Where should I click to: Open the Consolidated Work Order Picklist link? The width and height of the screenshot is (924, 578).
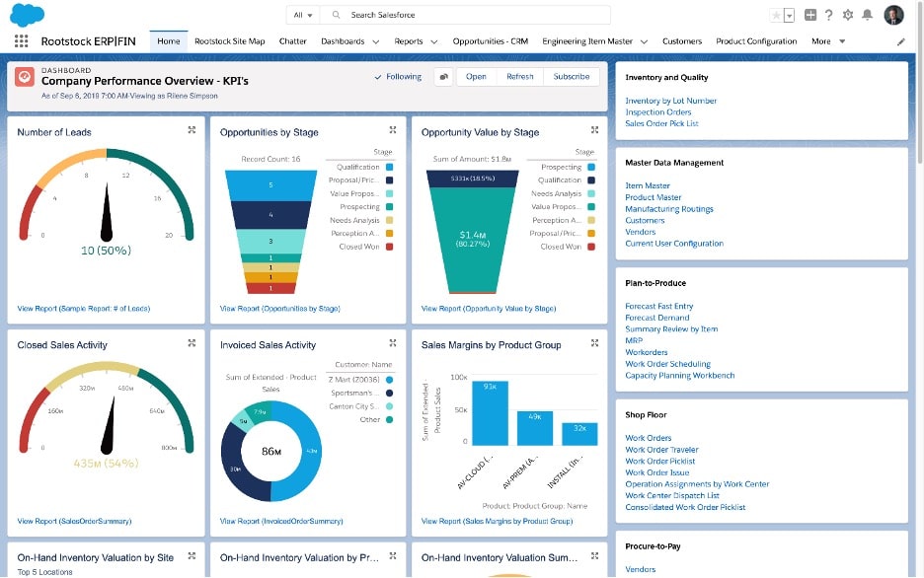685,507
